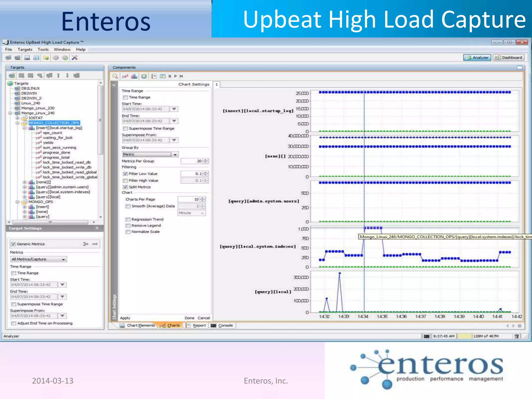Open the Group By Metric dropdown
Viewport: 532px width, 399px height.
[x=175, y=155]
